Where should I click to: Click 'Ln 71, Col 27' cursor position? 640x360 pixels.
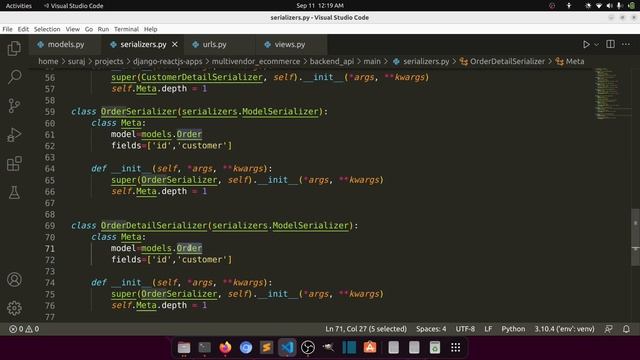[366, 329]
